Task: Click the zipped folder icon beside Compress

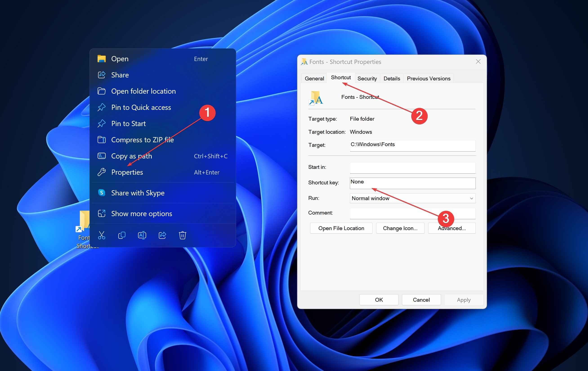Action: pyautogui.click(x=102, y=140)
